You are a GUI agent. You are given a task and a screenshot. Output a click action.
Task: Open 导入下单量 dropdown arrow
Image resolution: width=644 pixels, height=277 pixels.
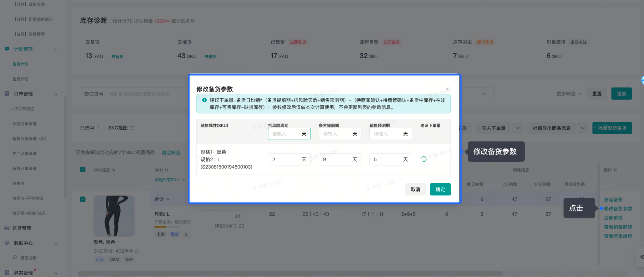518,128
